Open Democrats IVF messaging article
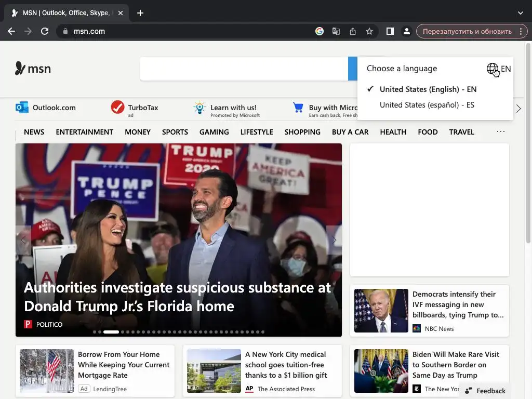This screenshot has width=532, height=399. coord(458,304)
